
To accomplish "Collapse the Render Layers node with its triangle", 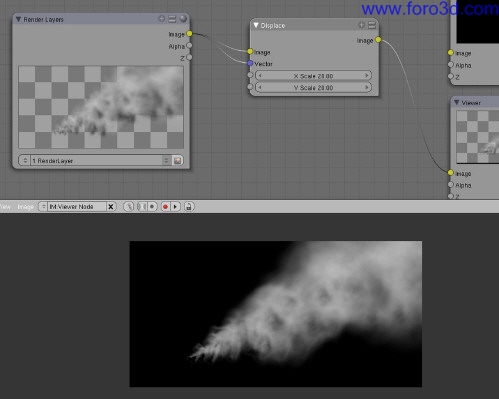I will tap(18, 19).
